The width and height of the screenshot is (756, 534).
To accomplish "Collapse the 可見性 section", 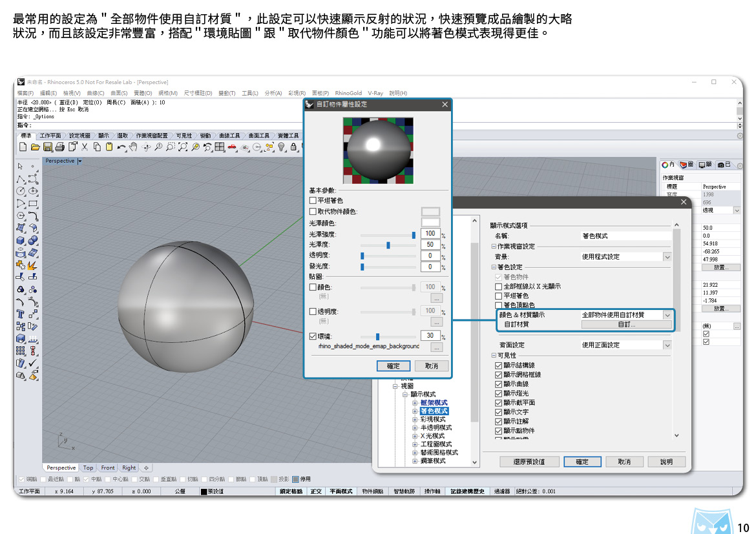I will (x=494, y=355).
